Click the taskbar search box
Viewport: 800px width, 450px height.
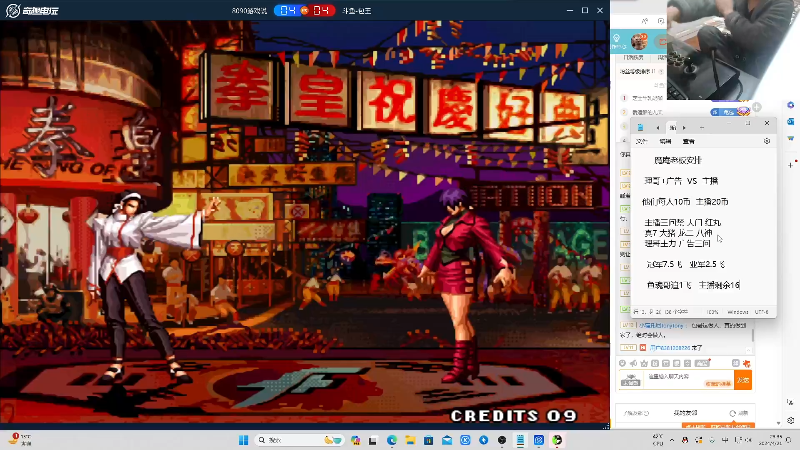[x=299, y=440]
